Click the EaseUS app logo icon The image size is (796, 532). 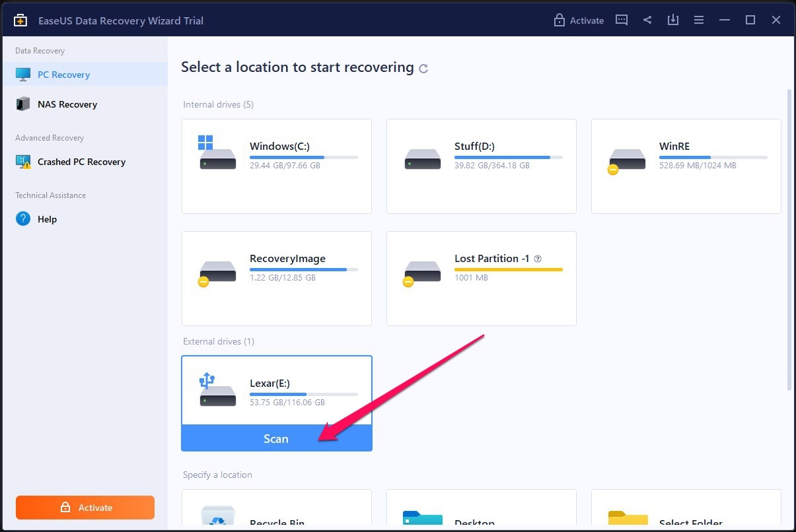click(x=20, y=20)
